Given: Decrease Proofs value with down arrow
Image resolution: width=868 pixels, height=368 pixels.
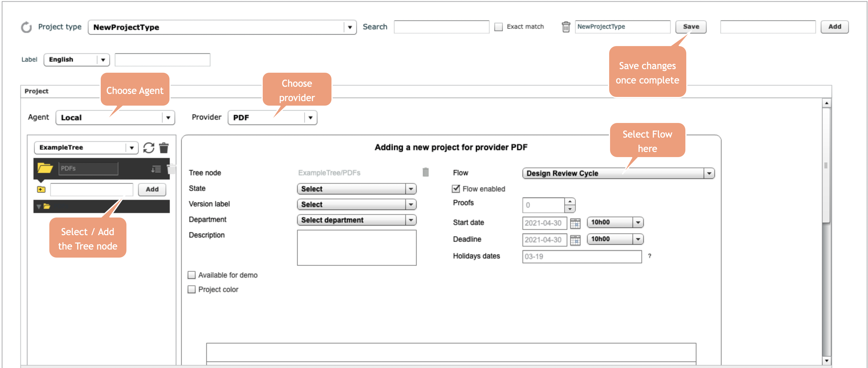Looking at the screenshot, I should click(569, 209).
